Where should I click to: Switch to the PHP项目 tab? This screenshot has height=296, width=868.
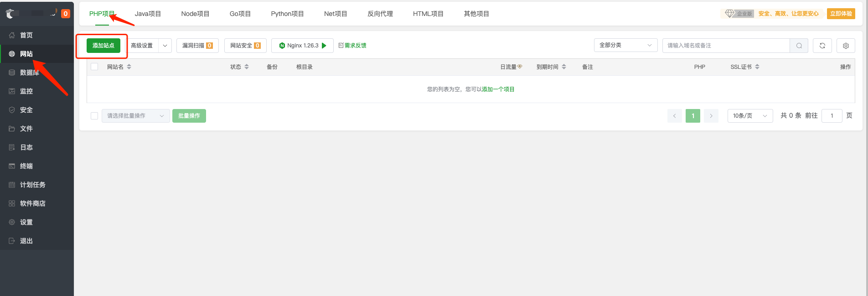click(102, 14)
